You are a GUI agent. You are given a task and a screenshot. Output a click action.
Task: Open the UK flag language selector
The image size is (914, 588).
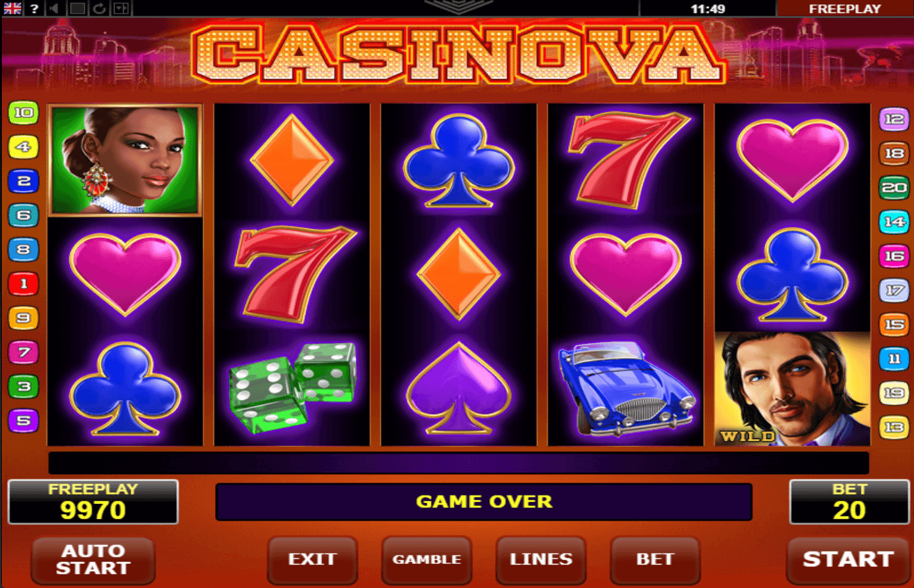click(12, 9)
